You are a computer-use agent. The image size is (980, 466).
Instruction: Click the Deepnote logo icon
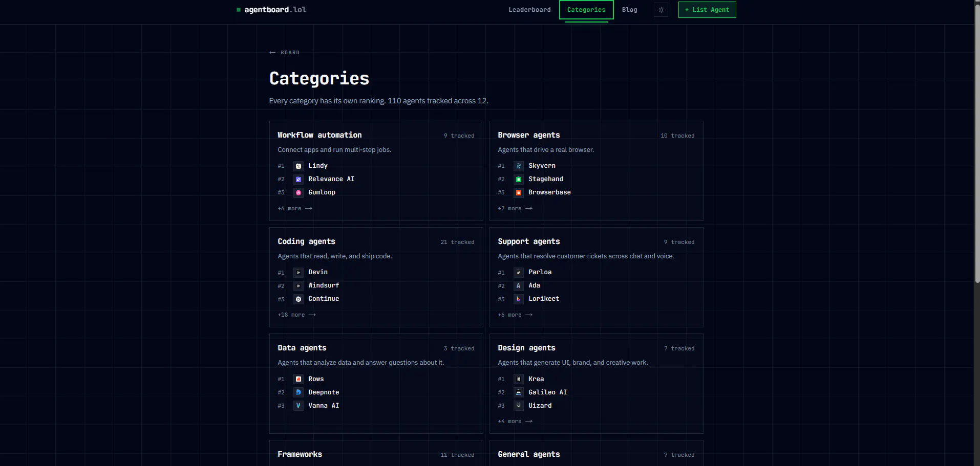tap(299, 392)
